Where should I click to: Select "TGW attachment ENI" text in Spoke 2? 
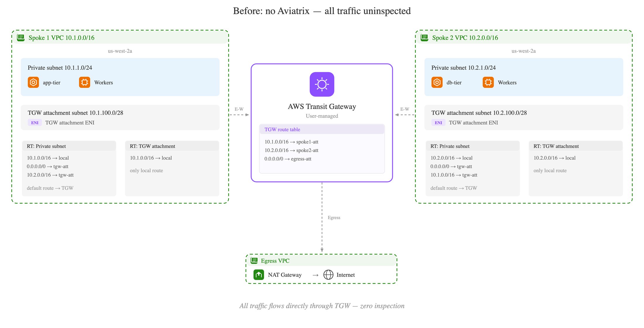[x=474, y=123]
